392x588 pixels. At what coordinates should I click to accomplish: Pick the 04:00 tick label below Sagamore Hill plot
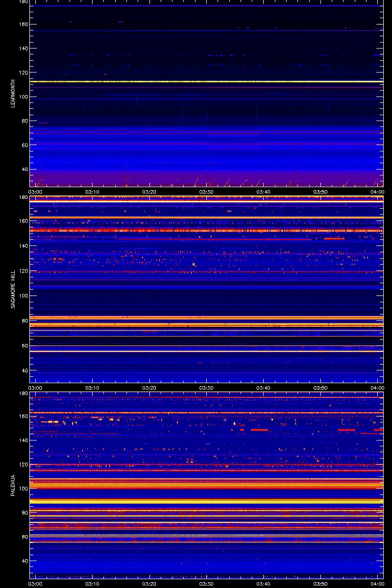pyautogui.click(x=377, y=388)
